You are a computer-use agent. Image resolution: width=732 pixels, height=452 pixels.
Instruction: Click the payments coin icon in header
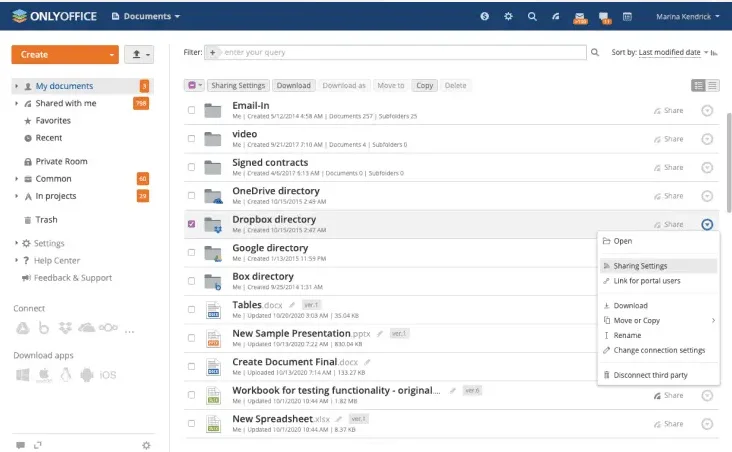pyautogui.click(x=485, y=16)
